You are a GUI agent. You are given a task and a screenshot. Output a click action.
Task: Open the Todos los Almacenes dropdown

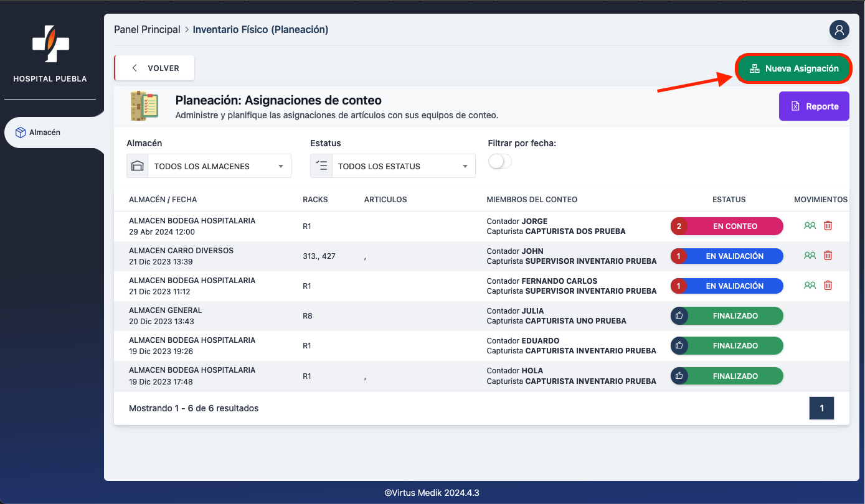pos(209,166)
